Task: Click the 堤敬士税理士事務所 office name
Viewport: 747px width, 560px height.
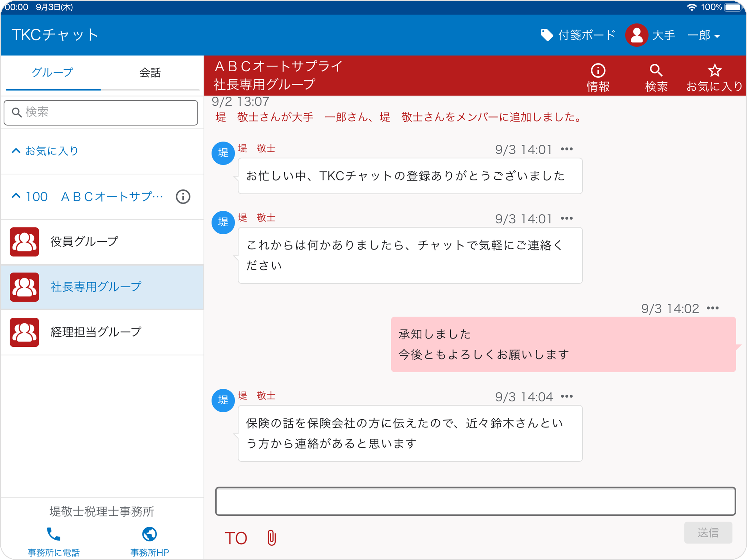Action: pos(102,511)
